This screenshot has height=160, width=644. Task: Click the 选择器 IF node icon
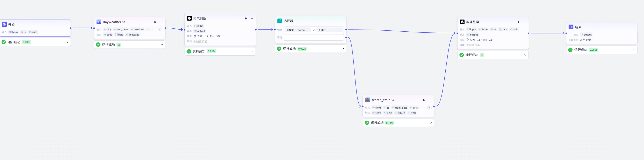[279, 21]
